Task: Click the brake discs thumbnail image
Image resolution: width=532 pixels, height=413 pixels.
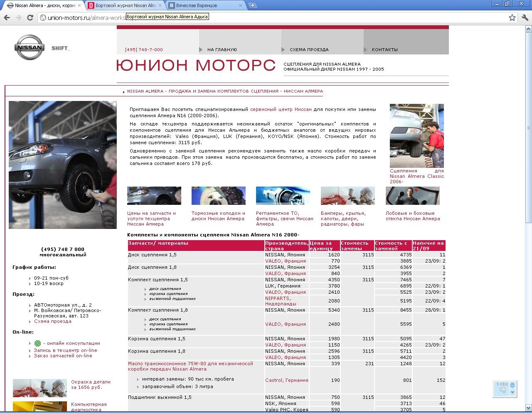Action: [218, 195]
